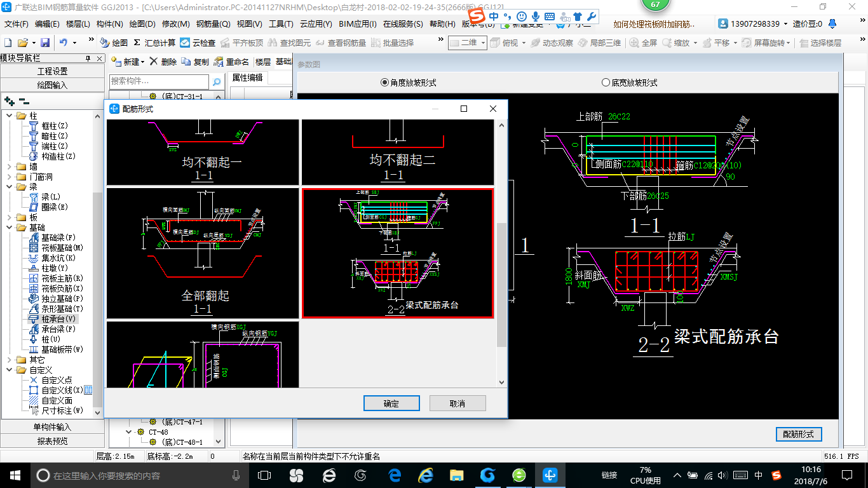Click the 绘图 drawing tool
Image resolution: width=868 pixels, height=488 pixels.
tap(114, 43)
